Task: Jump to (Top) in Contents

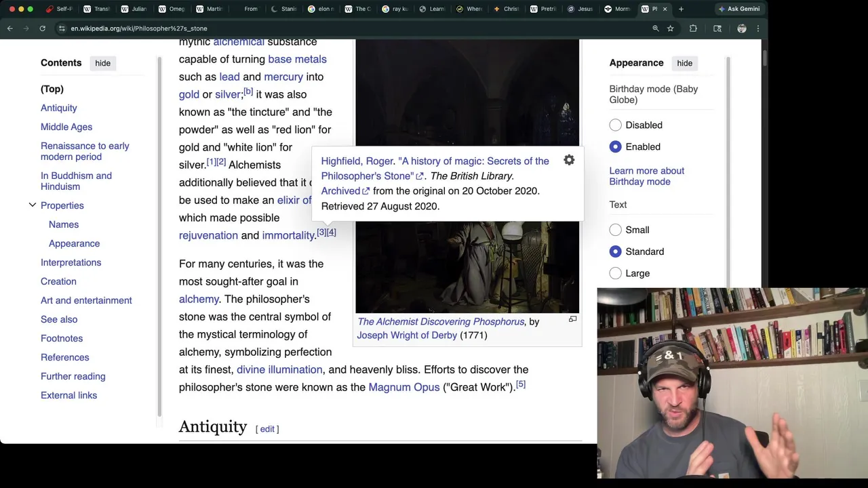Action: tap(52, 89)
